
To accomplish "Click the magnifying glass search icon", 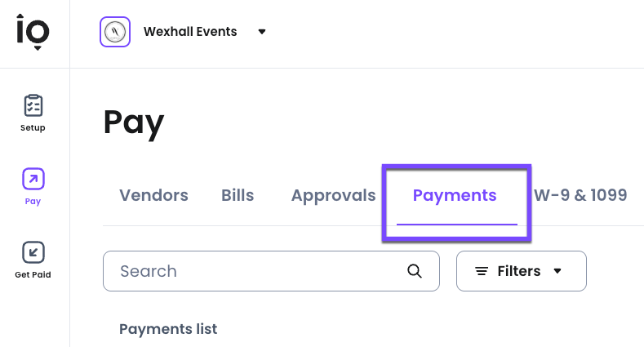I will coord(415,271).
